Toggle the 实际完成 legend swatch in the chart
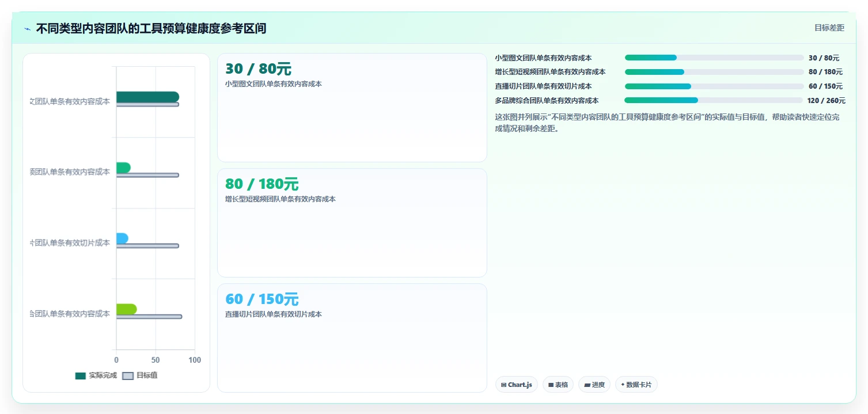The height and width of the screenshot is (414, 868). point(81,375)
